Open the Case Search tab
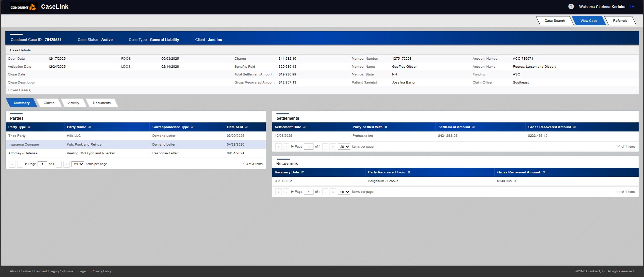Image resolution: width=644 pixels, height=277 pixels. [554, 21]
